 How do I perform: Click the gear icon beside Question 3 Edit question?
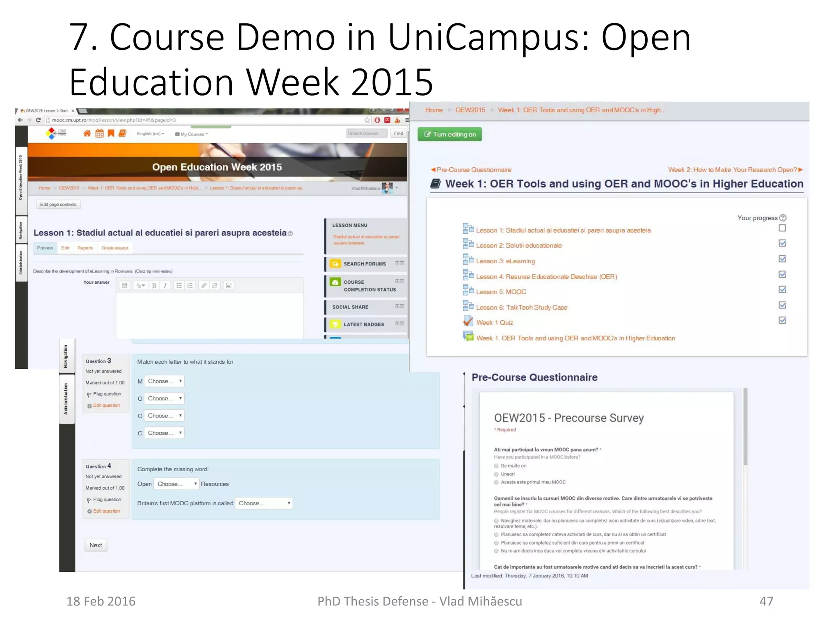(89, 406)
